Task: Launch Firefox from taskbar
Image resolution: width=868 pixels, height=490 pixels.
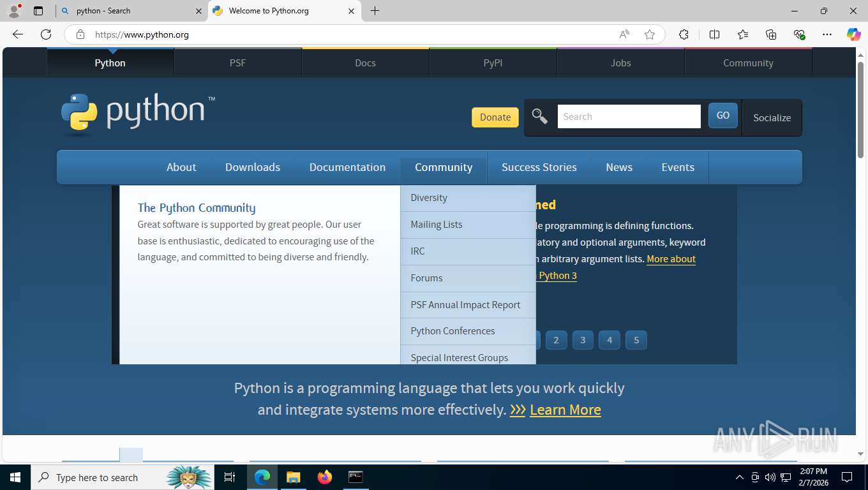Action: click(325, 477)
